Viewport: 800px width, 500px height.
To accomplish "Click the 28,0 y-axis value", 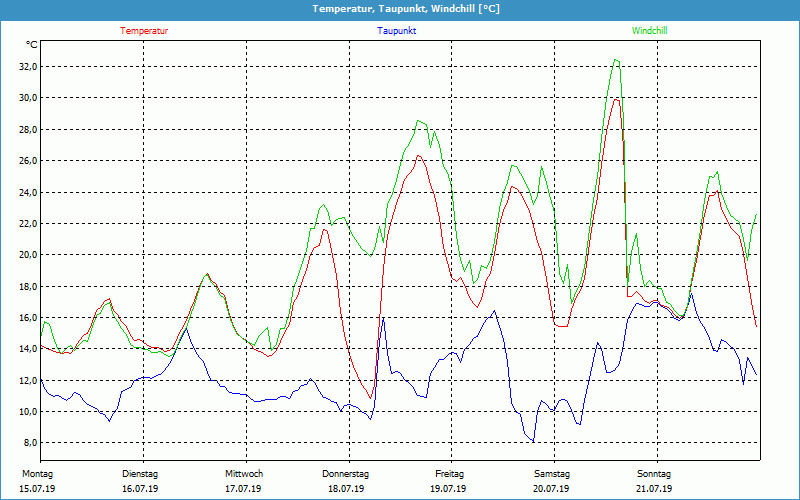I will click(x=28, y=130).
